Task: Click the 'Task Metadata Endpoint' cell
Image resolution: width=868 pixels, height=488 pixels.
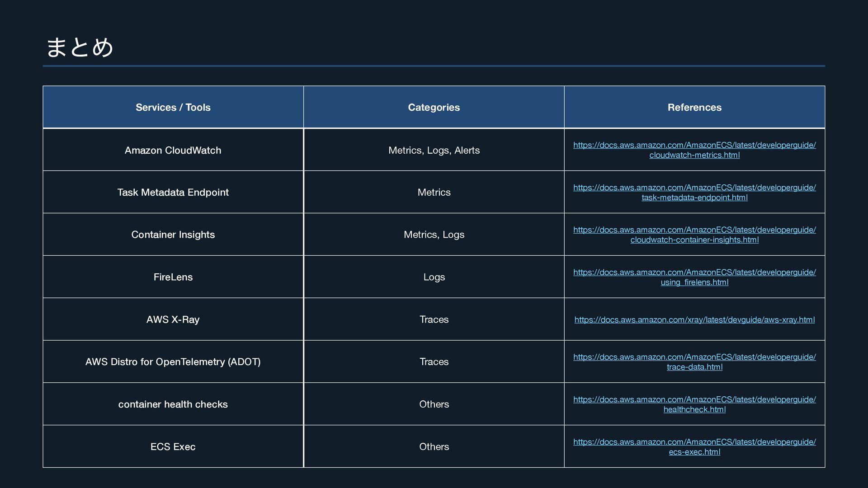Action: click(x=173, y=192)
